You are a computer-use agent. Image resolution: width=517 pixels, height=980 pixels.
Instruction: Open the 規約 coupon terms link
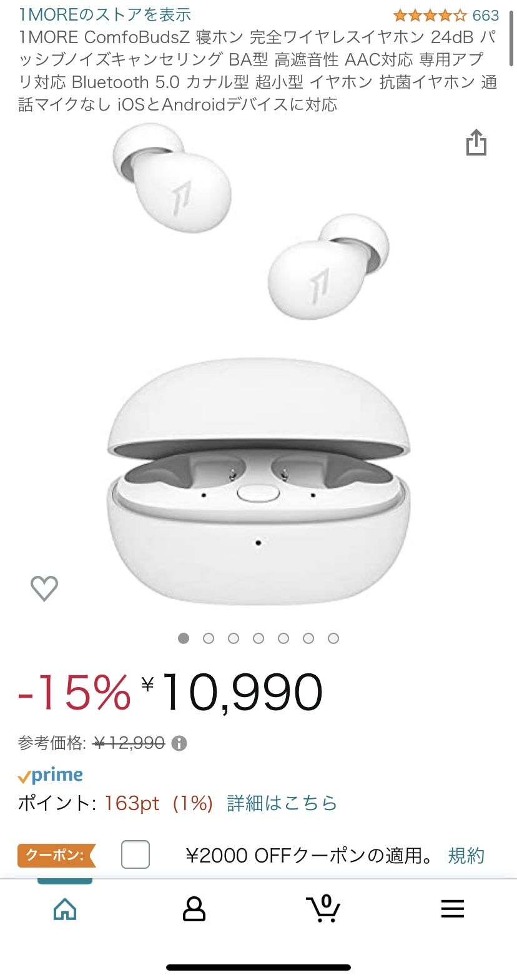pyautogui.click(x=466, y=855)
